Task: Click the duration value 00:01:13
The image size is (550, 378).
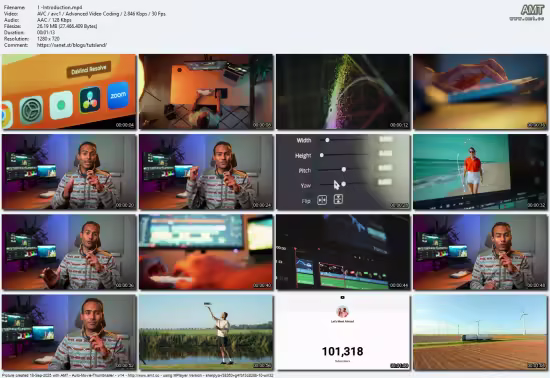Action: (x=46, y=33)
